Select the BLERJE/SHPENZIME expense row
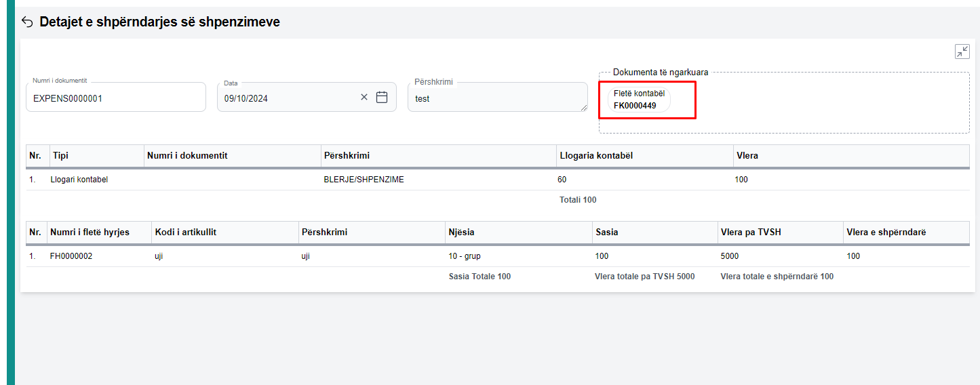The image size is (980, 385). point(364,180)
